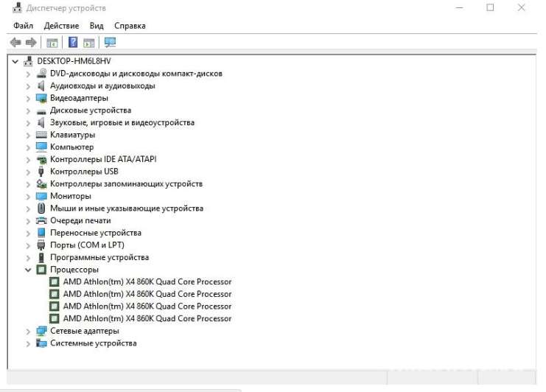This screenshot has width=546, height=392.
Task: Expand the Видеоадаптеры category
Action: click(28, 99)
